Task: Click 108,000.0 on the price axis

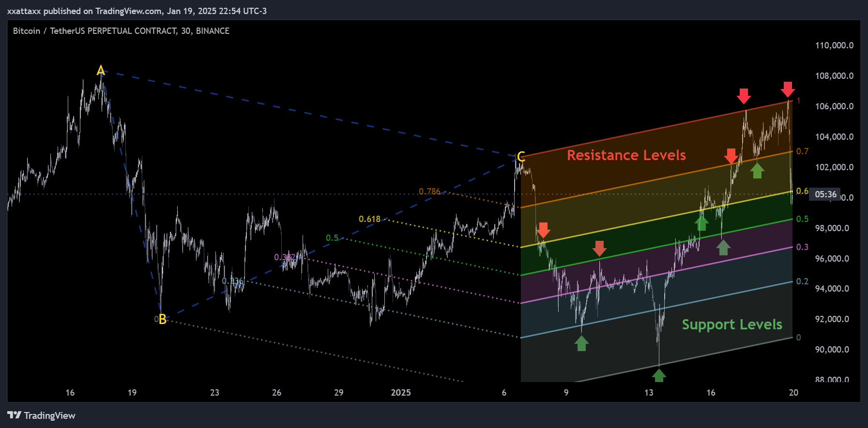Action: coord(834,76)
